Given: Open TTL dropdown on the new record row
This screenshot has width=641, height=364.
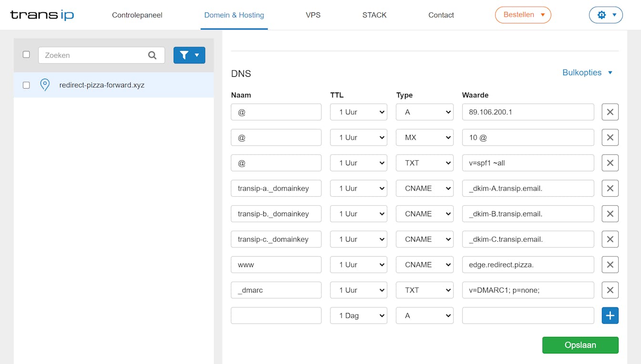Looking at the screenshot, I should coord(359,315).
